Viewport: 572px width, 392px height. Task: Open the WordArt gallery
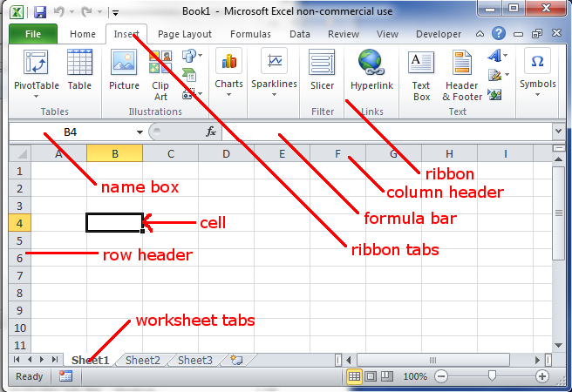[497, 56]
